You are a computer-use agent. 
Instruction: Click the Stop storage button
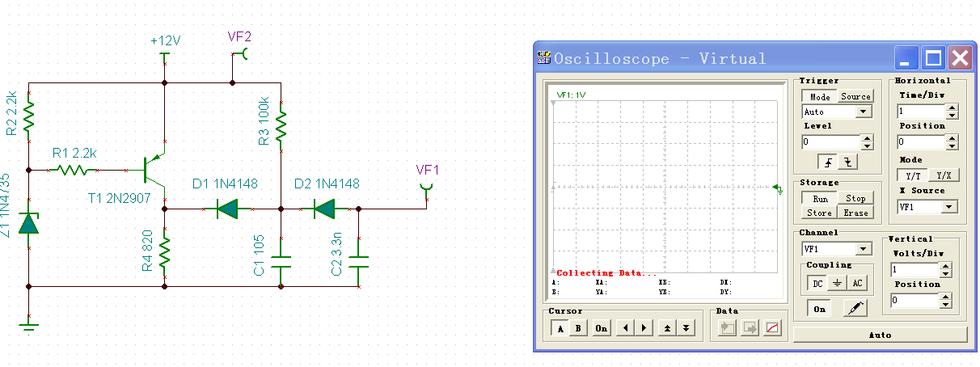coord(855,198)
